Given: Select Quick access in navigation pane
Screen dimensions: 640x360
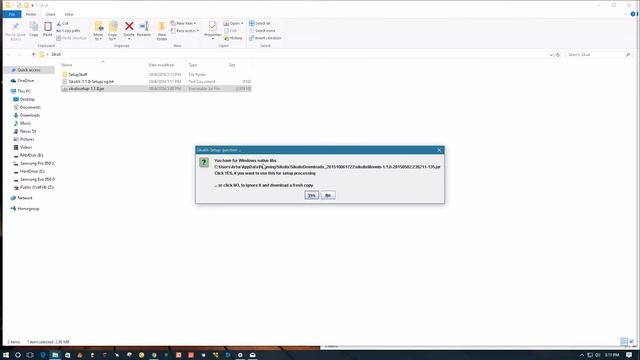Looking at the screenshot, I should click(x=29, y=70).
